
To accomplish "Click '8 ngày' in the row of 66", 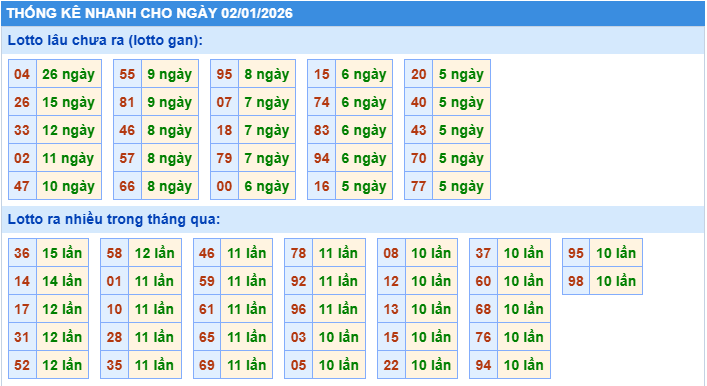I will click(170, 186).
